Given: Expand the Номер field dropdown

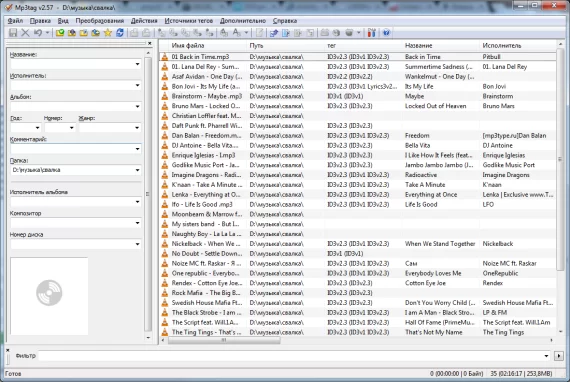Looking at the screenshot, I should tap(71, 128).
